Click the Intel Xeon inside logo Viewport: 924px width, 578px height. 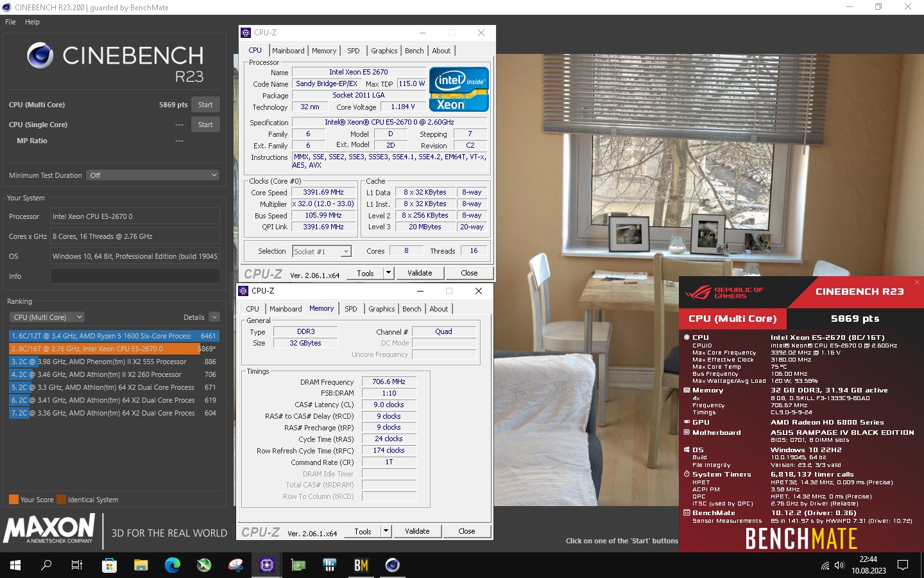(459, 89)
